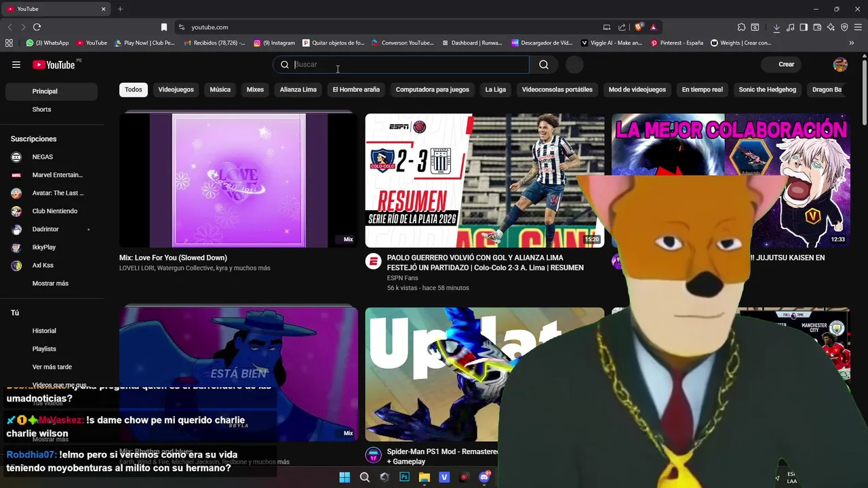The image size is (868, 488).
Task: Open Historial in the sidebar
Action: [52, 331]
